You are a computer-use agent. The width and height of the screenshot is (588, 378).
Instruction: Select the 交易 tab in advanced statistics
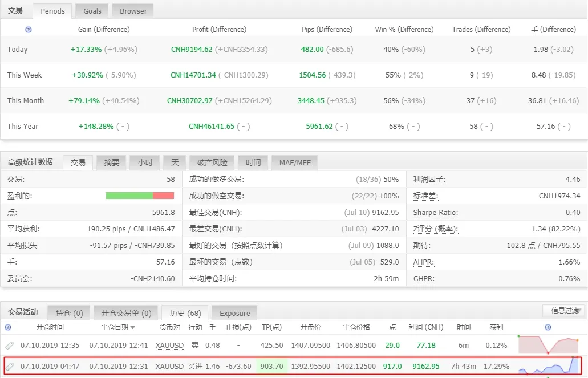78,162
